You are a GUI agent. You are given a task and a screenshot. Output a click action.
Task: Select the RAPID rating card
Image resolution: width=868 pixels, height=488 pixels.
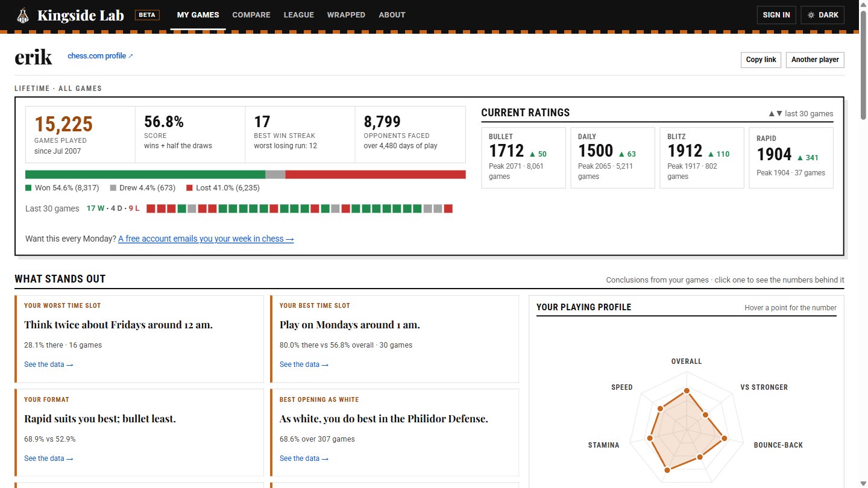[791, 158]
